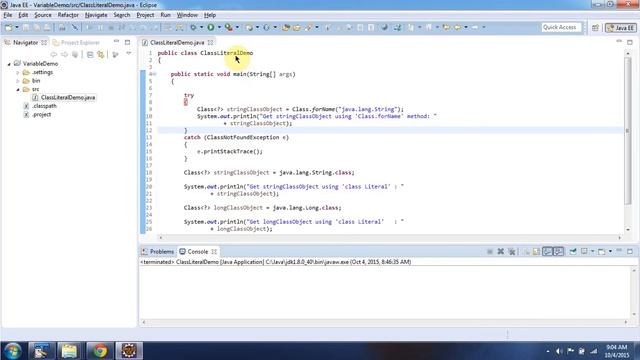The width and height of the screenshot is (640, 360).
Task: Click the Open Perspective icon
Action: [x=595, y=27]
